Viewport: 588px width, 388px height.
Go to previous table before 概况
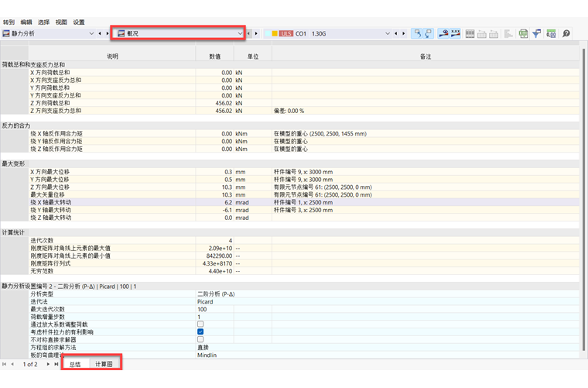pyautogui.click(x=248, y=33)
